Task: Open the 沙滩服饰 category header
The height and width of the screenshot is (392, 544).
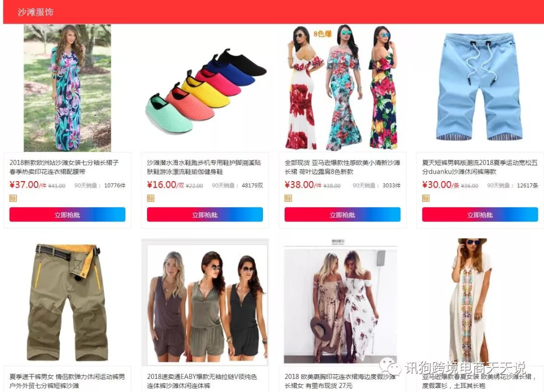Action: tap(35, 12)
